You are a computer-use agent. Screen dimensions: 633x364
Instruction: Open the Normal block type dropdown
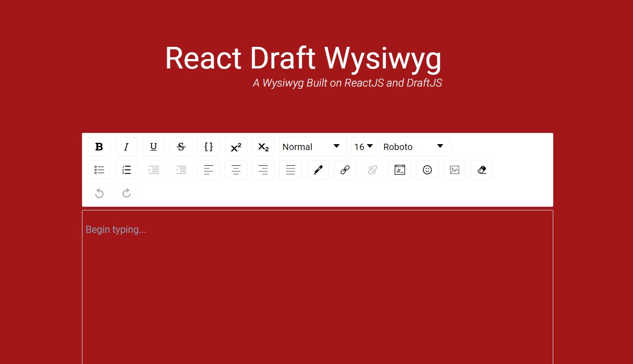[312, 146]
